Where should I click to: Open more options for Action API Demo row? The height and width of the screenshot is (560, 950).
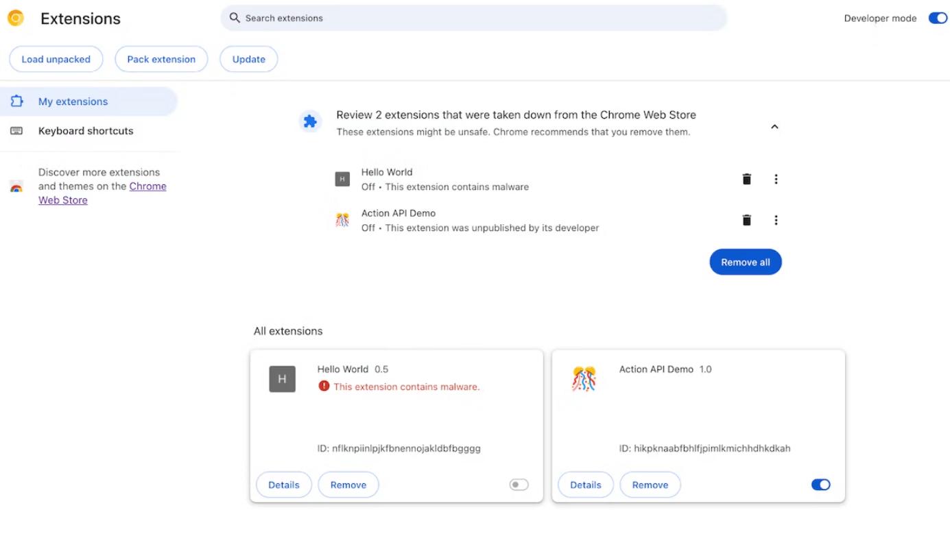[776, 220]
